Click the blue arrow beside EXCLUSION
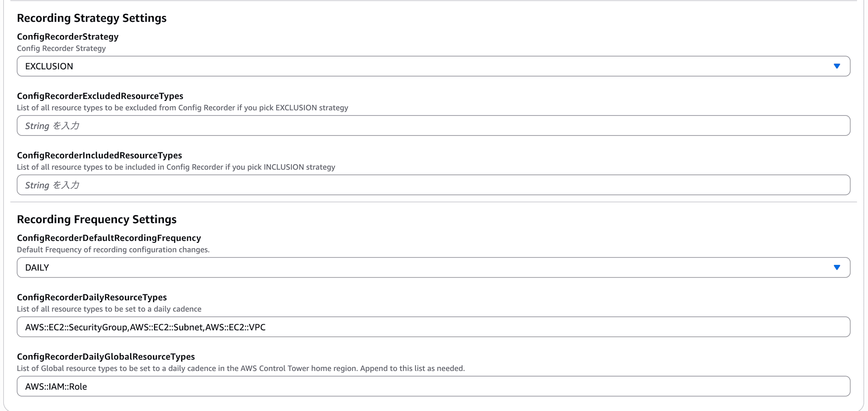Screen dimensions: 868x411 click(837, 66)
